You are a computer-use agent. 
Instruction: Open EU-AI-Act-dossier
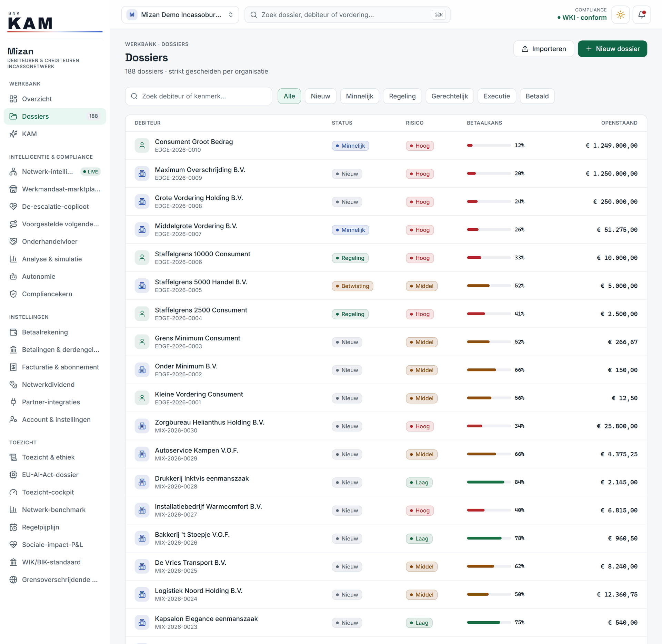click(x=55, y=475)
